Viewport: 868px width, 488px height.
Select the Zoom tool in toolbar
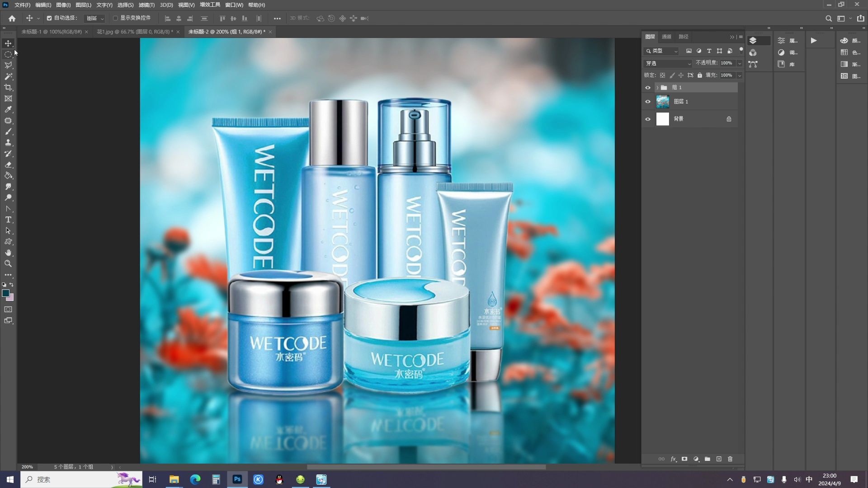click(8, 264)
